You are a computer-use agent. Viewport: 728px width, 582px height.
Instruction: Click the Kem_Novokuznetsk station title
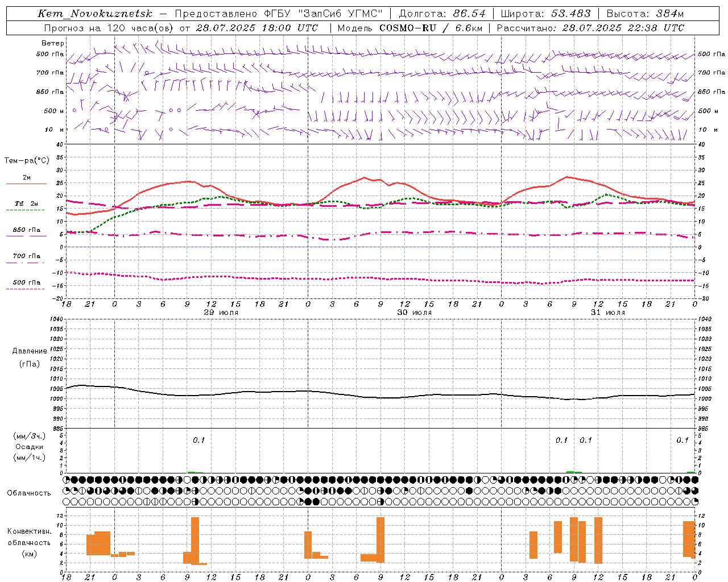(x=95, y=14)
